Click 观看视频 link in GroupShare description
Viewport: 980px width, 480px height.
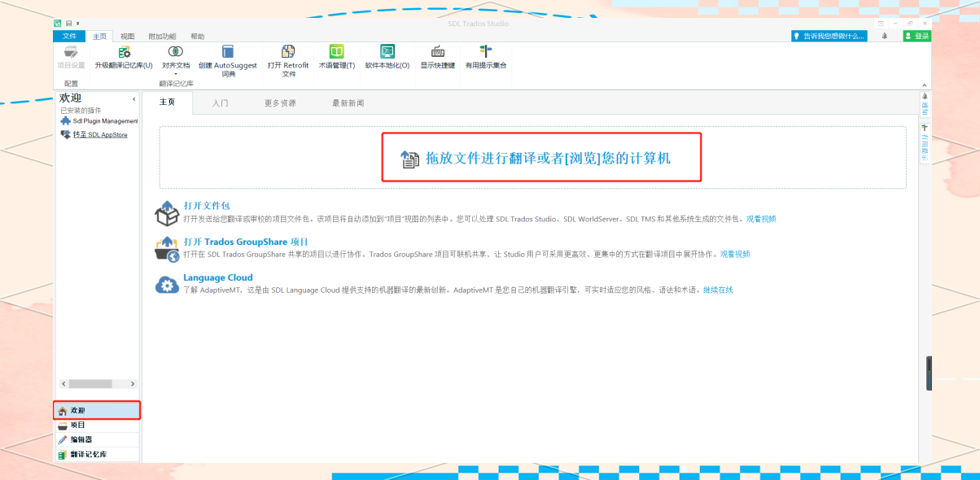[x=735, y=255]
